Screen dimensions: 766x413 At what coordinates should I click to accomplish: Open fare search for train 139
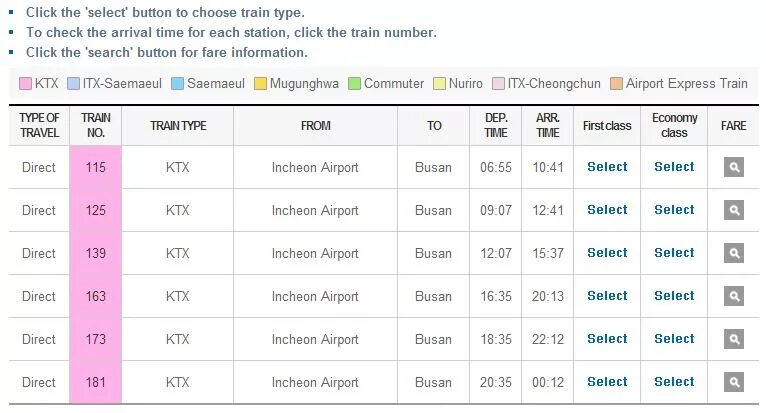tap(734, 253)
